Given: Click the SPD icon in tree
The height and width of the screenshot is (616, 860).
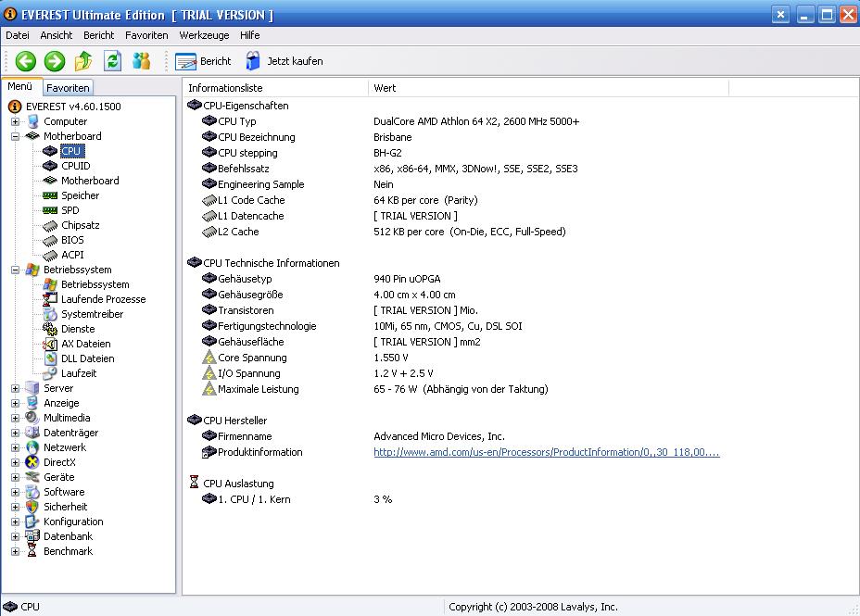Looking at the screenshot, I should [50, 210].
